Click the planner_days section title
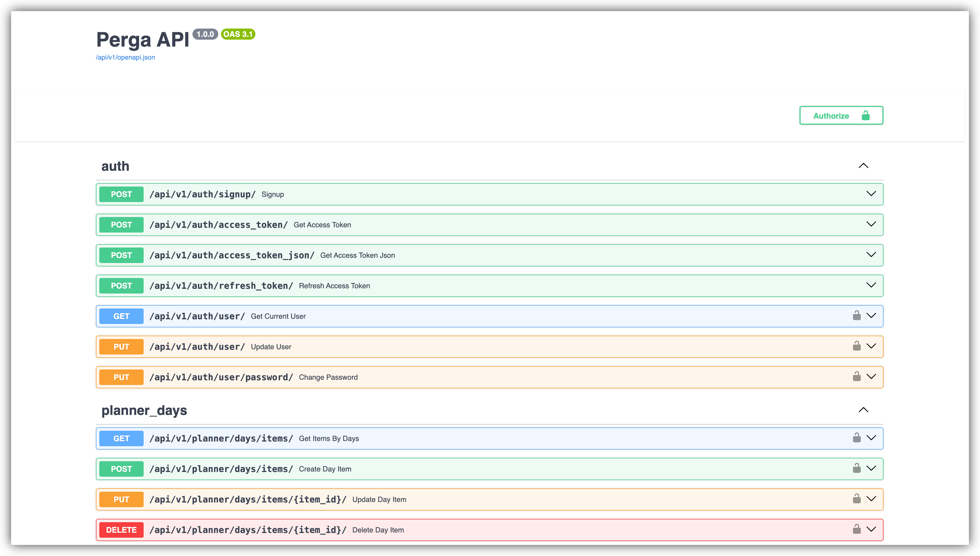Viewport: 980px width, 556px height. (x=144, y=410)
